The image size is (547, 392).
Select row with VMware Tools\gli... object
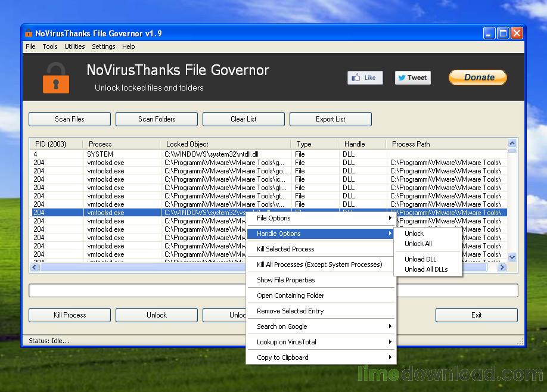269,188
